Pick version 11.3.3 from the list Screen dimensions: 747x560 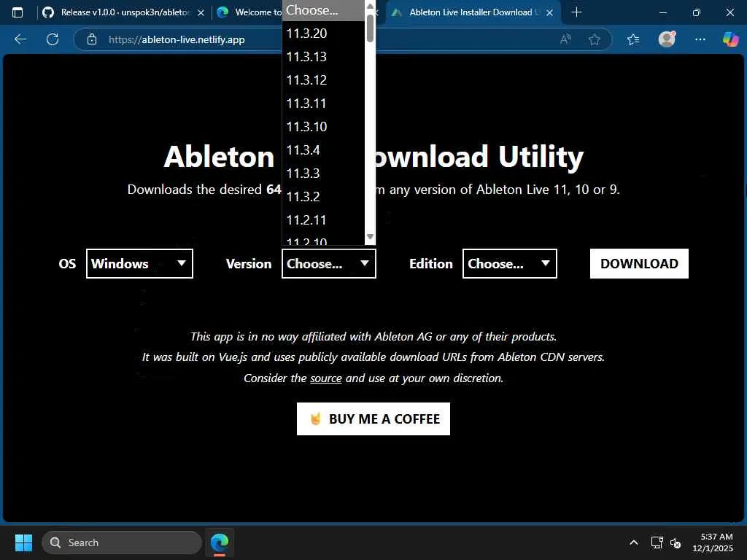323,174
